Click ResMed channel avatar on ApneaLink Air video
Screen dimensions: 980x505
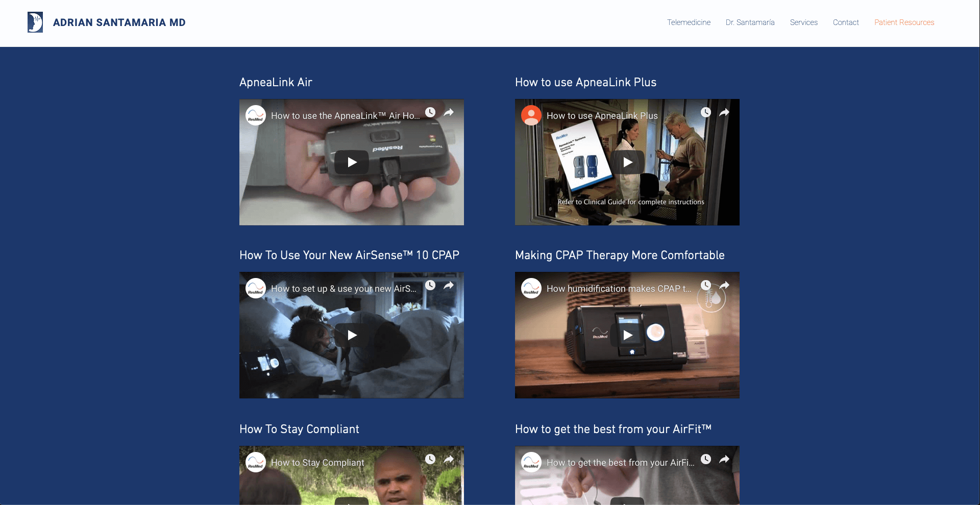pos(256,116)
